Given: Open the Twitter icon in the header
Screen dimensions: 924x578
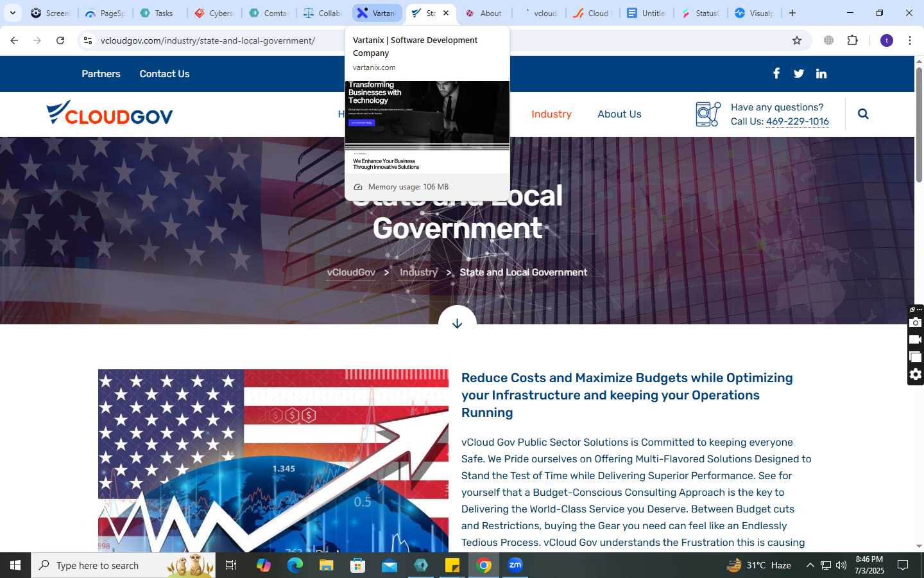Looking at the screenshot, I should coord(799,73).
